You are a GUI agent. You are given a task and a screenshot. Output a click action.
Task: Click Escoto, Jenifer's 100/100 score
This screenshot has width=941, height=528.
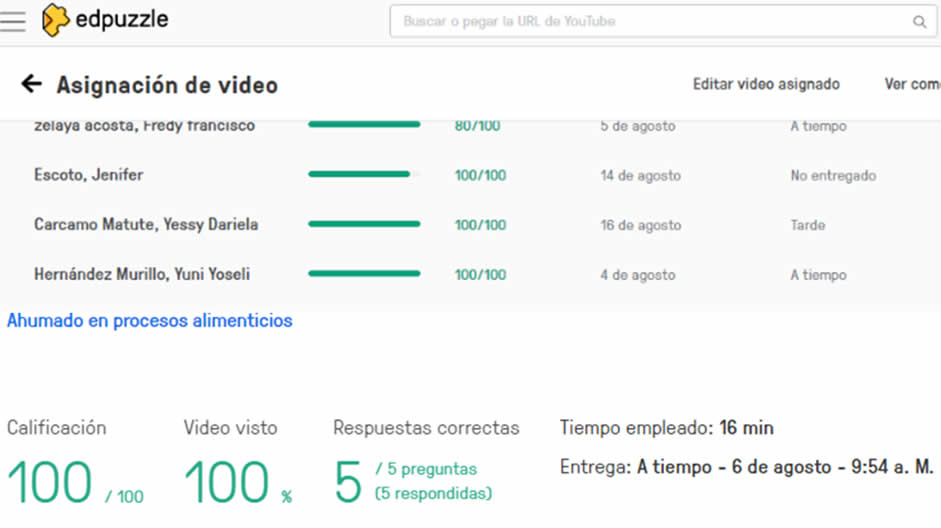[x=480, y=175]
